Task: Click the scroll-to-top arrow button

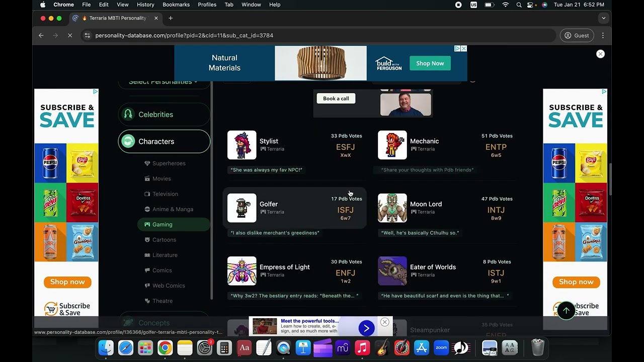Action: [566, 311]
